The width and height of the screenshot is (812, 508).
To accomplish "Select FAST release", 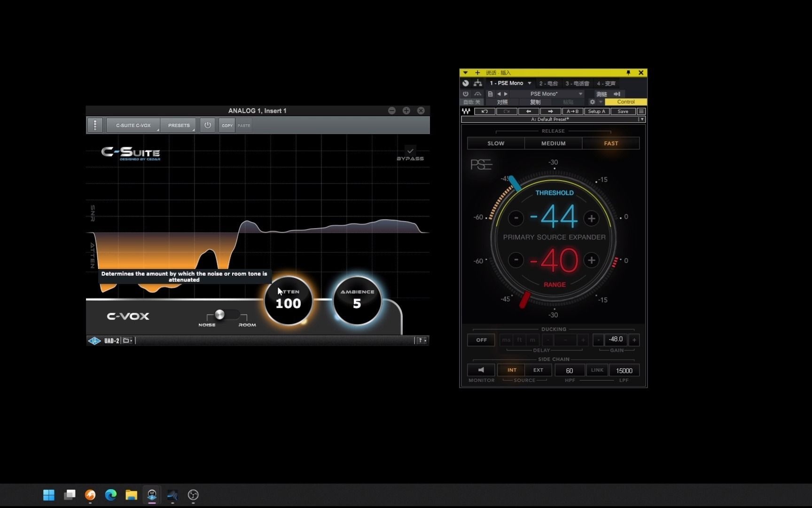I will 611,143.
